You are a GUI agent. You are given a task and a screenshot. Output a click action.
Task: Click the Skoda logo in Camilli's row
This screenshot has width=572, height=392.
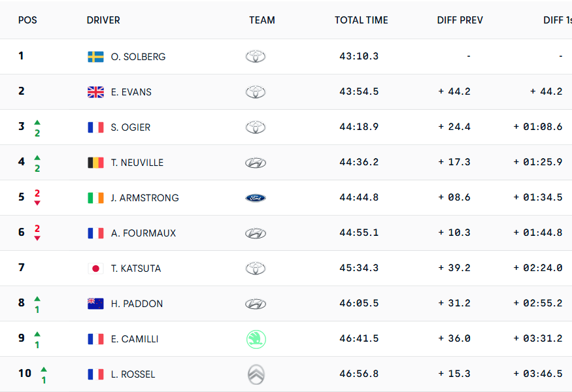click(256, 339)
